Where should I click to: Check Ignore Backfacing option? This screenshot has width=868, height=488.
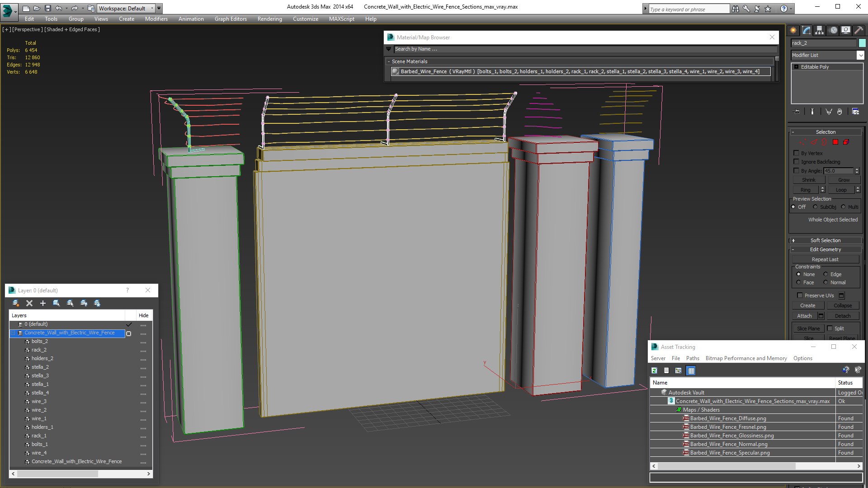[x=797, y=162]
